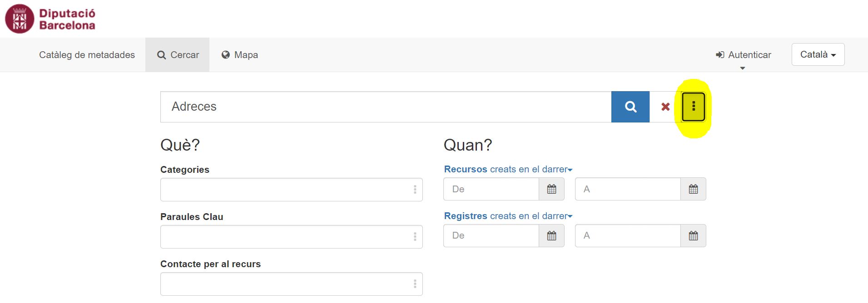Expand Registres creats en el darrer dropdown
868x303 pixels.
pyautogui.click(x=508, y=216)
